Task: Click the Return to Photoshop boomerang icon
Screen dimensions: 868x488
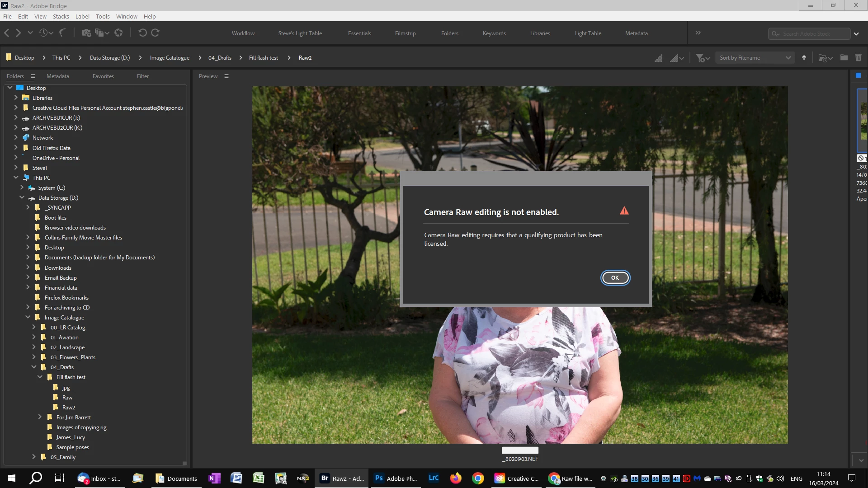Action: pos(62,33)
